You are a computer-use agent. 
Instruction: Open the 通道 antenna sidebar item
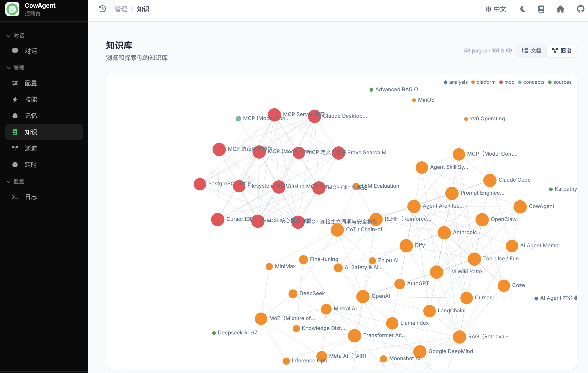[x=30, y=148]
